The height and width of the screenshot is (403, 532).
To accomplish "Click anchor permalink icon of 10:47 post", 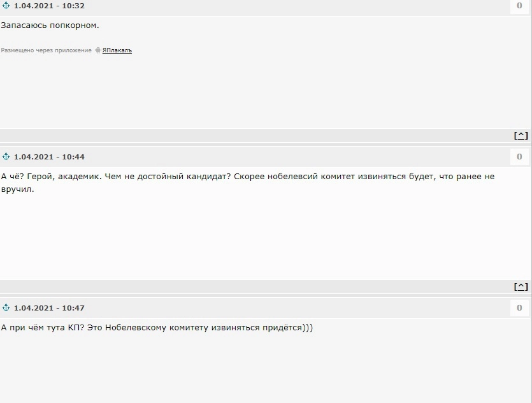I will pos(6,308).
